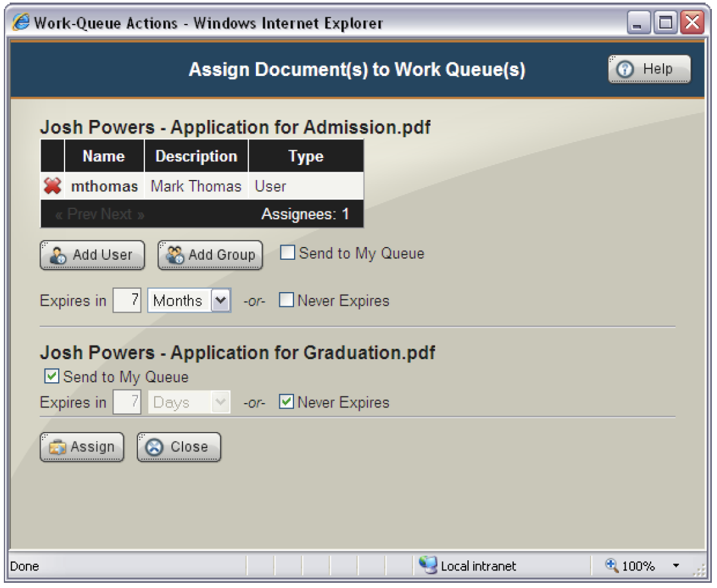Sort by the Name column header
The image size is (717, 588).
(104, 157)
